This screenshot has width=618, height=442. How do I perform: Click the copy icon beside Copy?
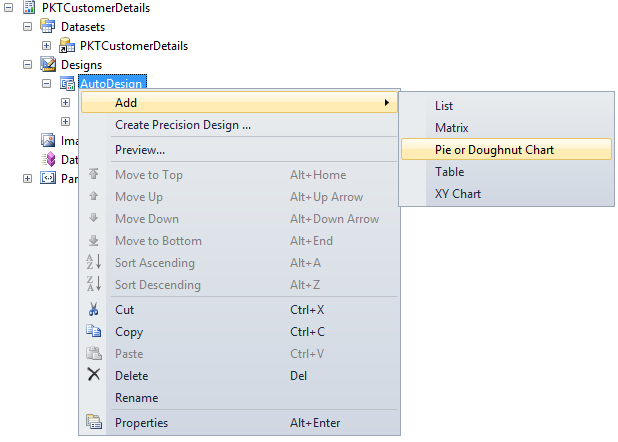[x=94, y=332]
